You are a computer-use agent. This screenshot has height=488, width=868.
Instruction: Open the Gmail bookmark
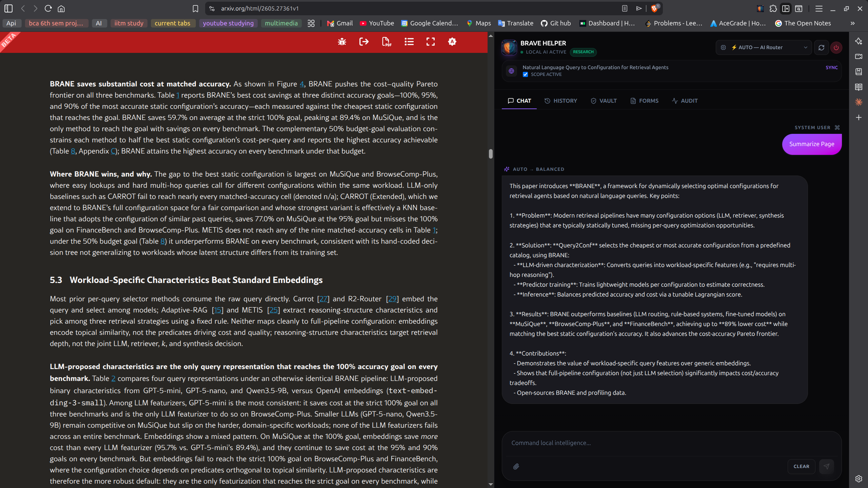[x=340, y=23]
